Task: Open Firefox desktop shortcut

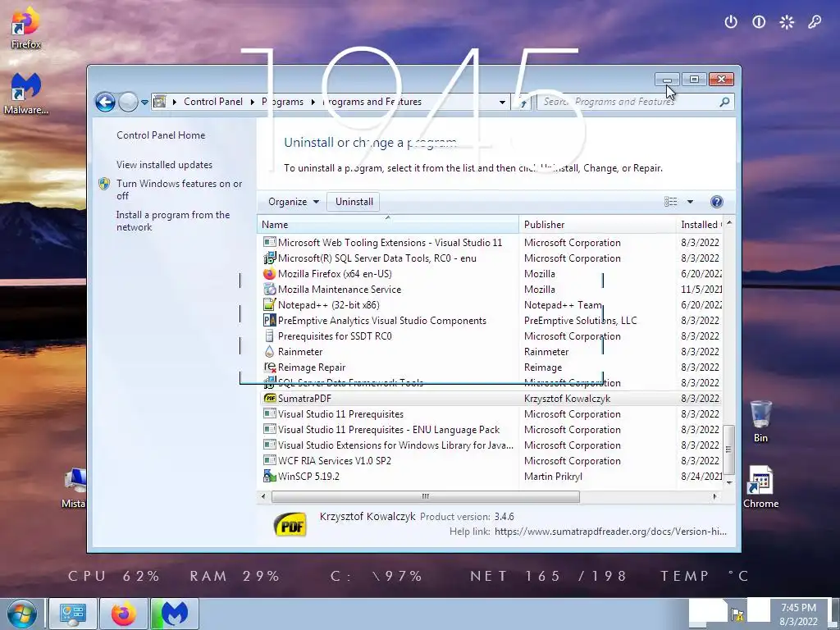Action: point(25,28)
